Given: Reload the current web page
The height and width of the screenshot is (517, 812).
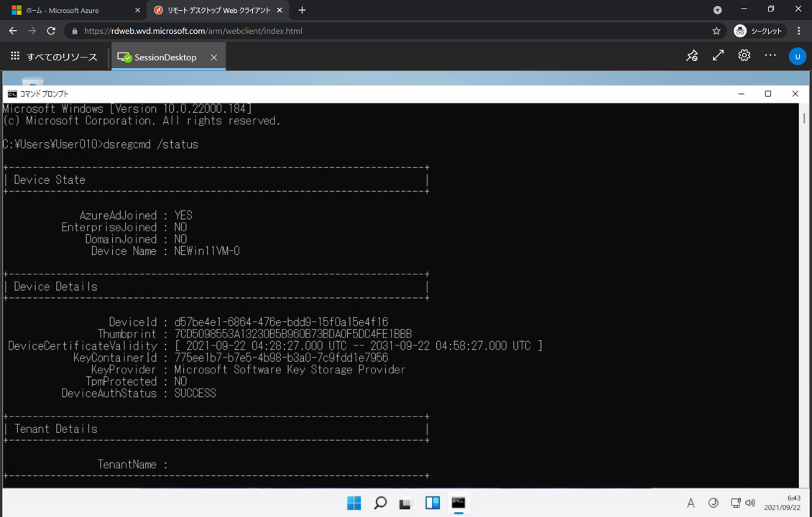Looking at the screenshot, I should pos(51,31).
